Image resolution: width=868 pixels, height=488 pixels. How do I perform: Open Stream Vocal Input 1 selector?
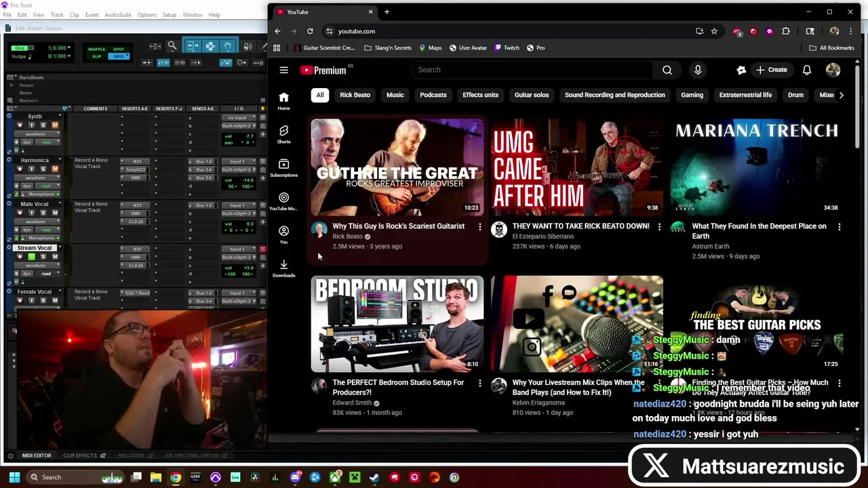[x=239, y=249]
